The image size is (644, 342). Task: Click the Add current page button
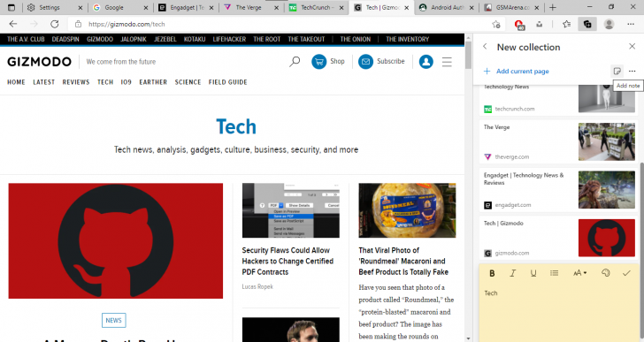click(517, 71)
